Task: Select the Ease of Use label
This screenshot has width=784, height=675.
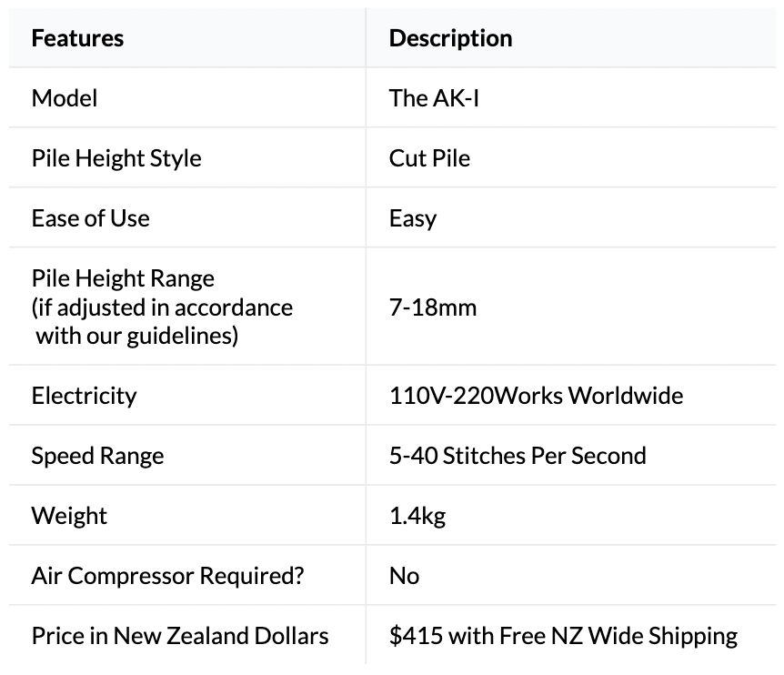Action: click(90, 218)
